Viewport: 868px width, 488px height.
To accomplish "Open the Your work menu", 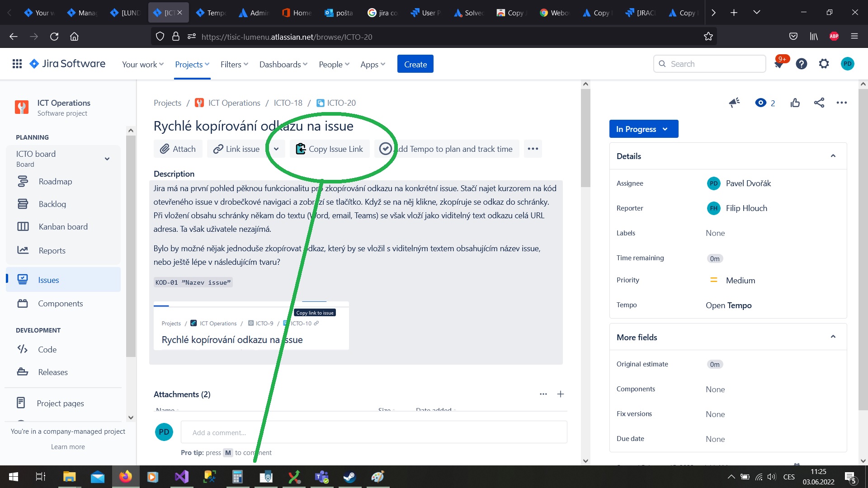I will point(143,64).
